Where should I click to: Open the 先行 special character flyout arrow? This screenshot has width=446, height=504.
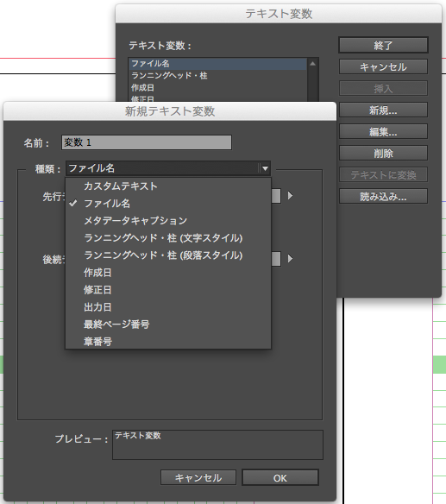click(x=290, y=195)
